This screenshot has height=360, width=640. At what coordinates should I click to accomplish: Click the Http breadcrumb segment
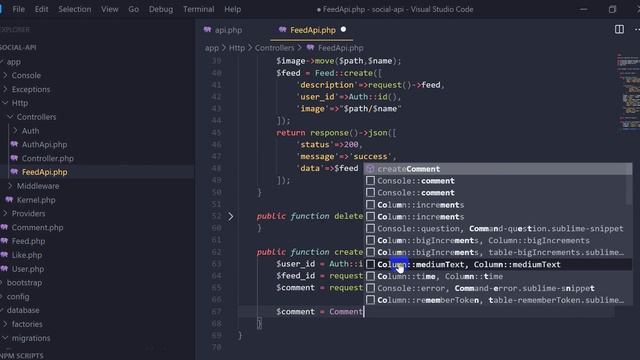point(237,48)
